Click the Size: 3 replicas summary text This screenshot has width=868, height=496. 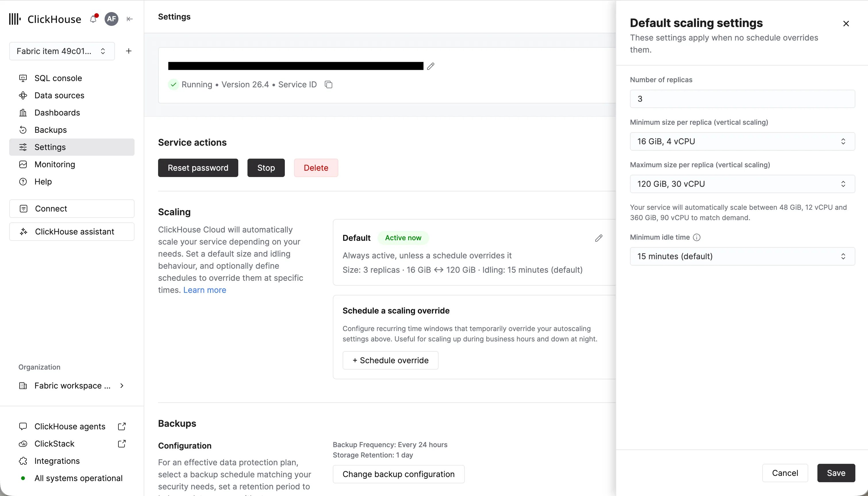[463, 270]
